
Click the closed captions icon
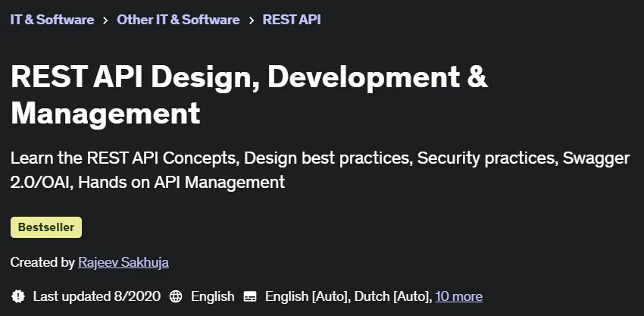pos(250,296)
